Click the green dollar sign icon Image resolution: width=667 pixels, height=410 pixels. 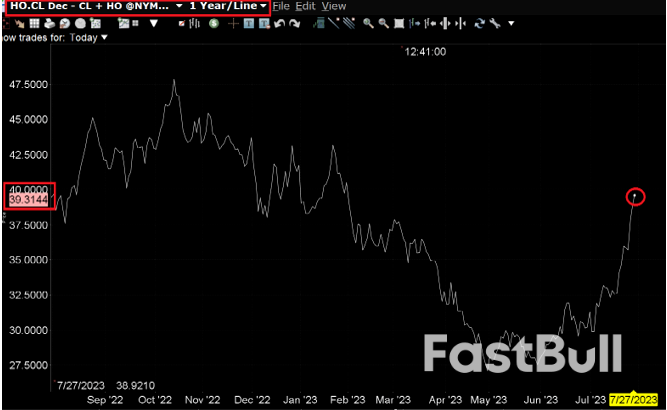click(213, 23)
